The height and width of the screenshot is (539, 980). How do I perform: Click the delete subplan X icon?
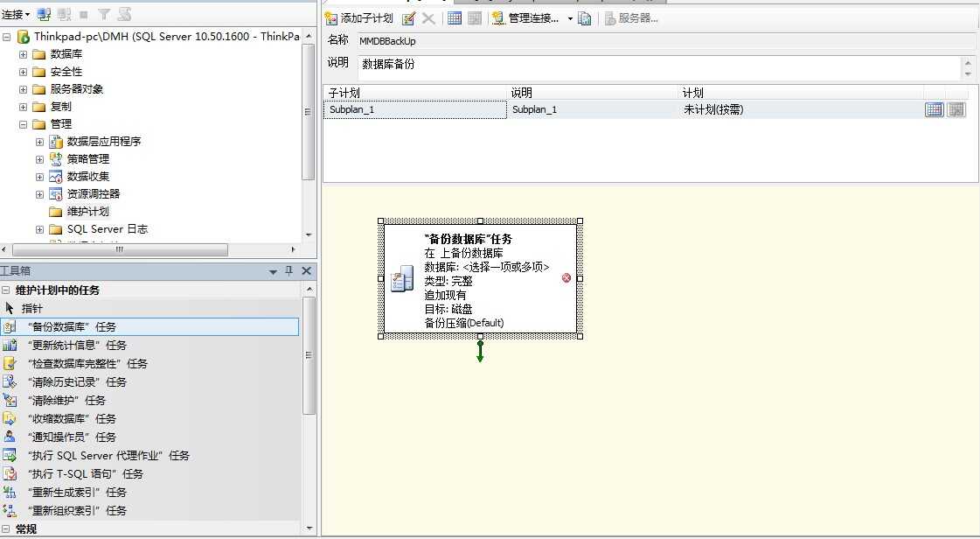pyautogui.click(x=428, y=18)
